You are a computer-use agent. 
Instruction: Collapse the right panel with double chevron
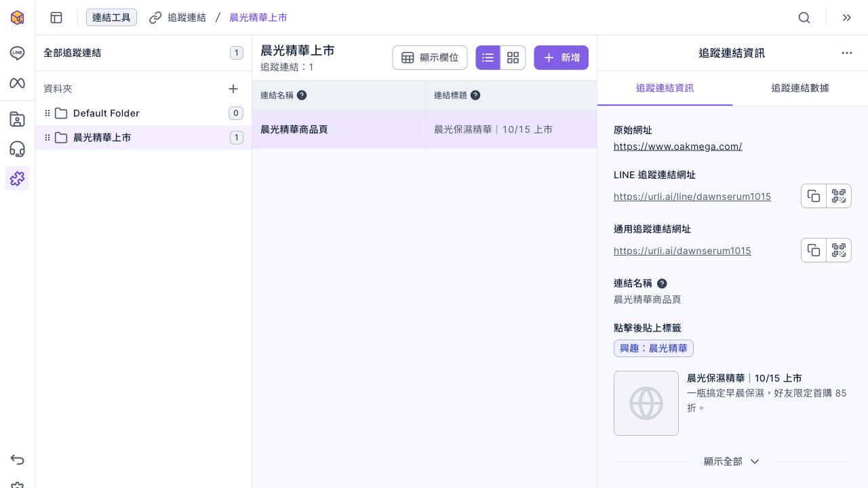(847, 18)
